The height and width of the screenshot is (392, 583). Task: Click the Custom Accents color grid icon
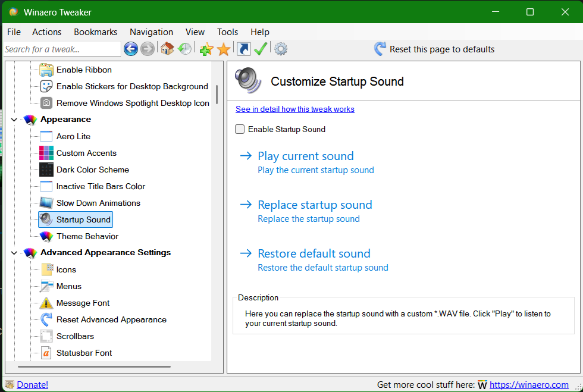pos(46,153)
